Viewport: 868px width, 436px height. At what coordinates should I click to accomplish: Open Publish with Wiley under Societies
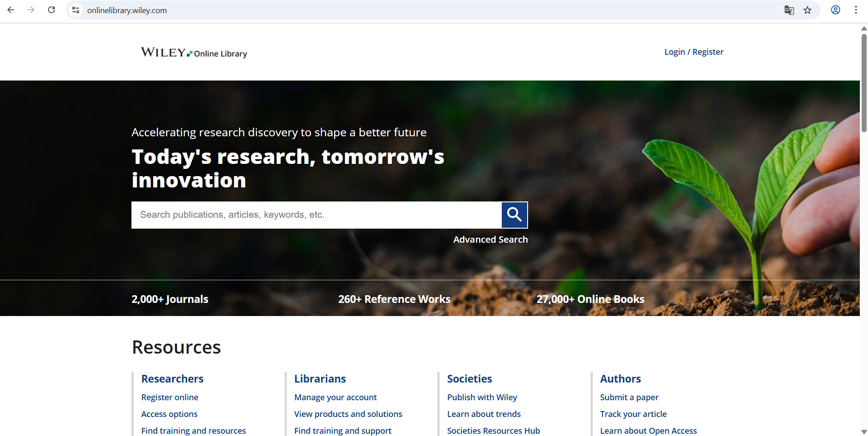click(x=482, y=397)
